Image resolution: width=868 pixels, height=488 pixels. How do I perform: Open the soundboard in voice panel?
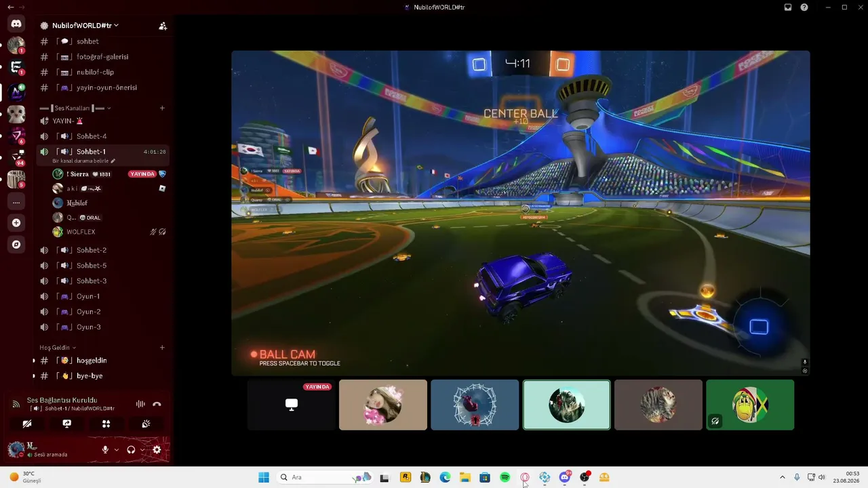coord(146,424)
